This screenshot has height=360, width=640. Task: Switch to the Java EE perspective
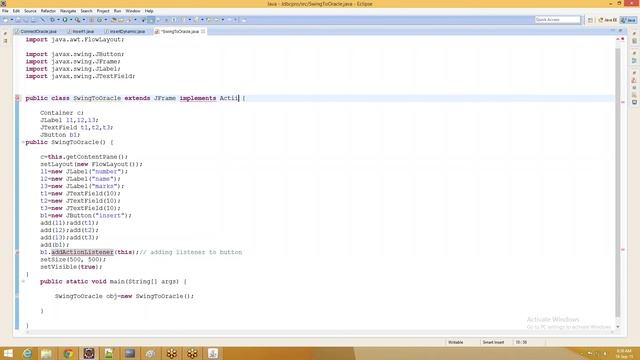[607, 20]
